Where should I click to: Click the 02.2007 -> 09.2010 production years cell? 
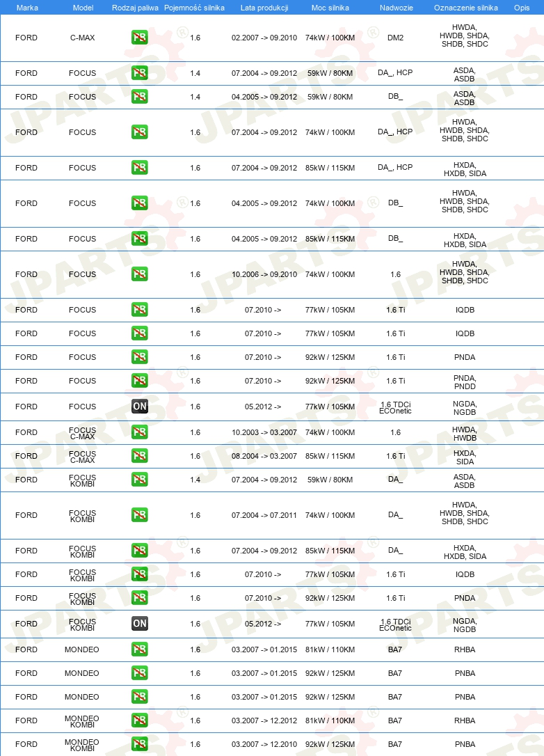264,38
